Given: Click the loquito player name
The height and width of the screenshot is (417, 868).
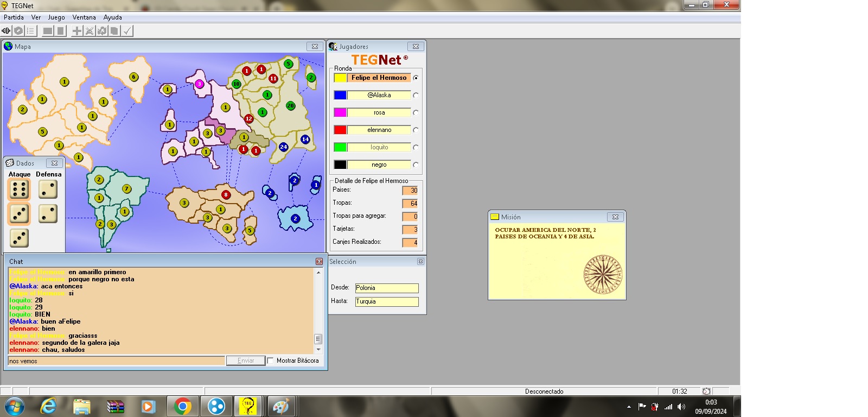Looking at the screenshot, I should point(379,147).
